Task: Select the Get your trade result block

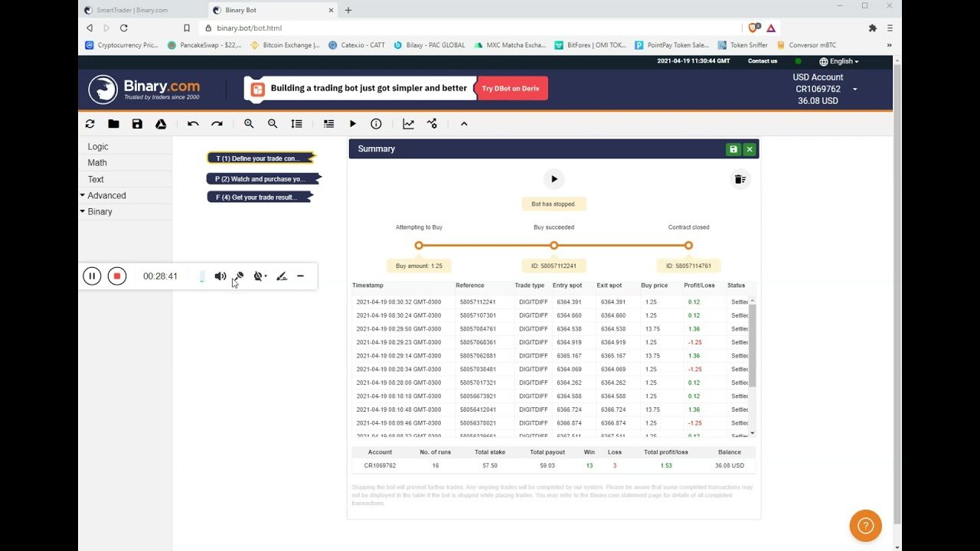Action: click(x=260, y=197)
